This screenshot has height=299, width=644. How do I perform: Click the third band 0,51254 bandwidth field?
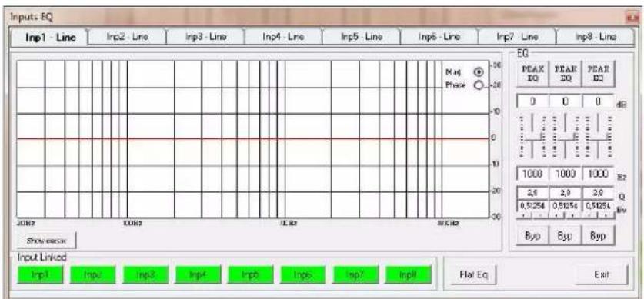(x=598, y=206)
